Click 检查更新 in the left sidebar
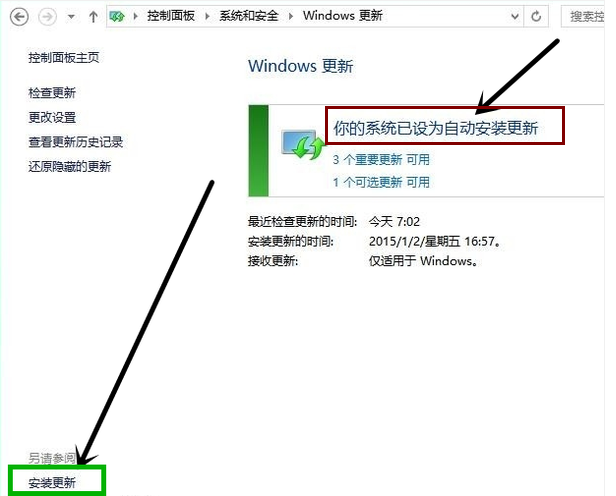Screen dimensions: 616x496 pyautogui.click(x=52, y=93)
